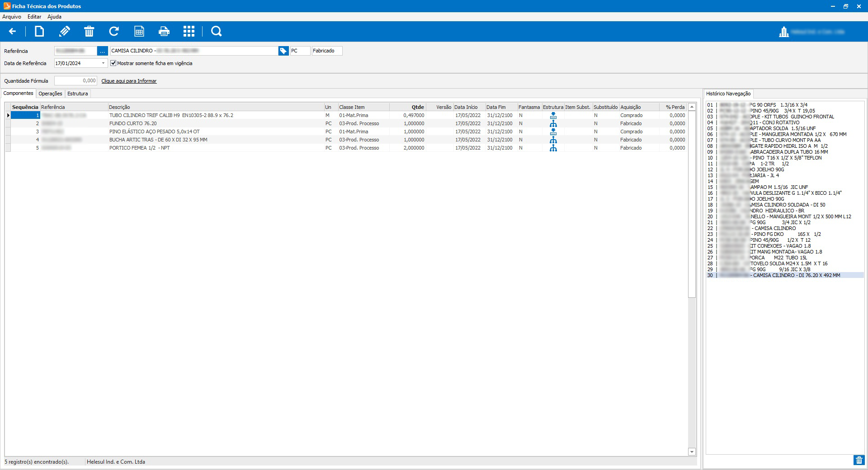
Task: Click quantity 2,000000 in PORTICO FEMEA row
Action: click(407, 148)
